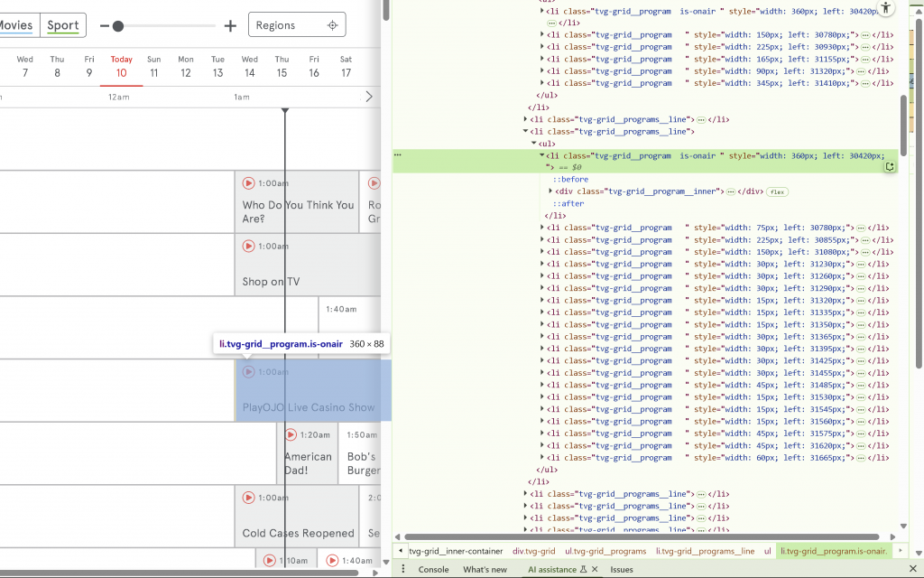Viewport: 924px width, 578px height.
Task: Expand ellipsis of tvg-grid__program_inner div
Action: coord(731,191)
